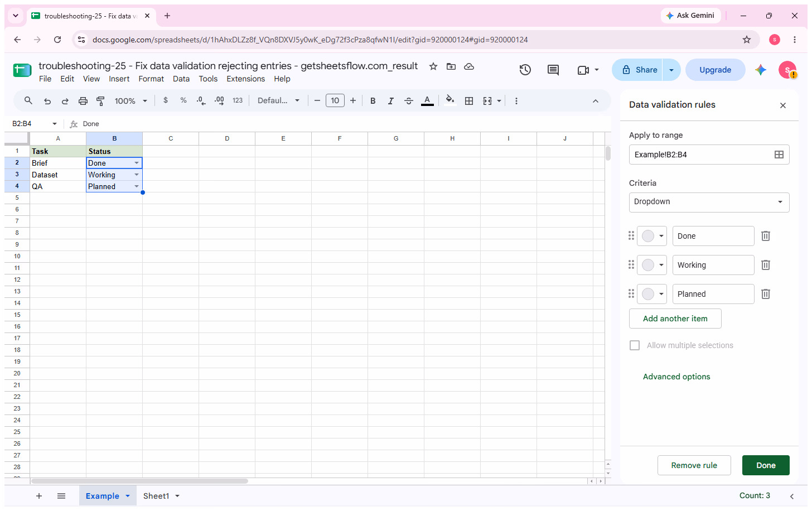Open the Criteria Dropdown selector
The width and height of the screenshot is (812, 511).
[x=709, y=202]
